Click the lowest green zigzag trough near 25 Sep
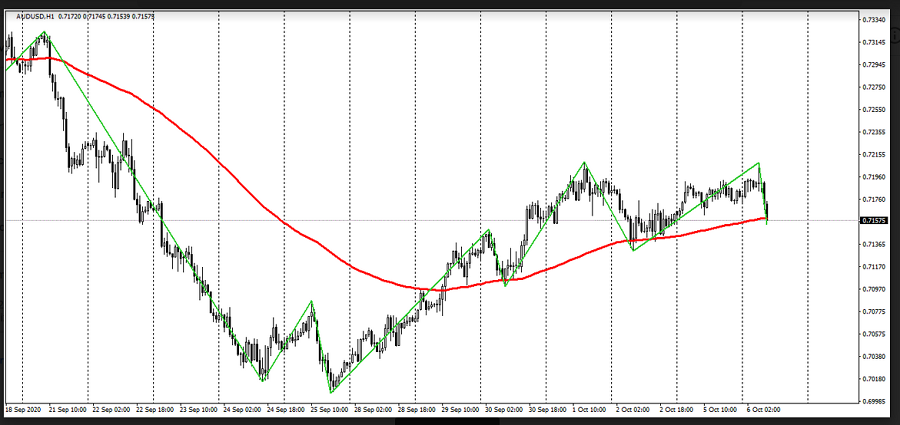 [331, 392]
